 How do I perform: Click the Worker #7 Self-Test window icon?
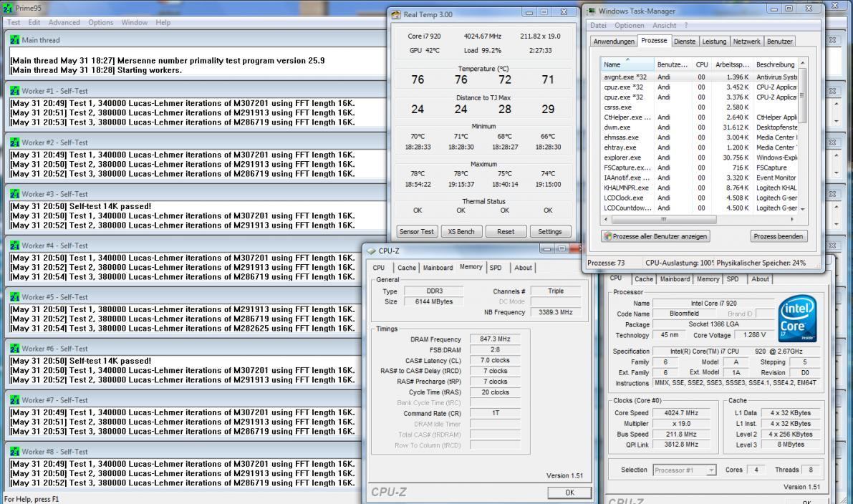[x=14, y=400]
